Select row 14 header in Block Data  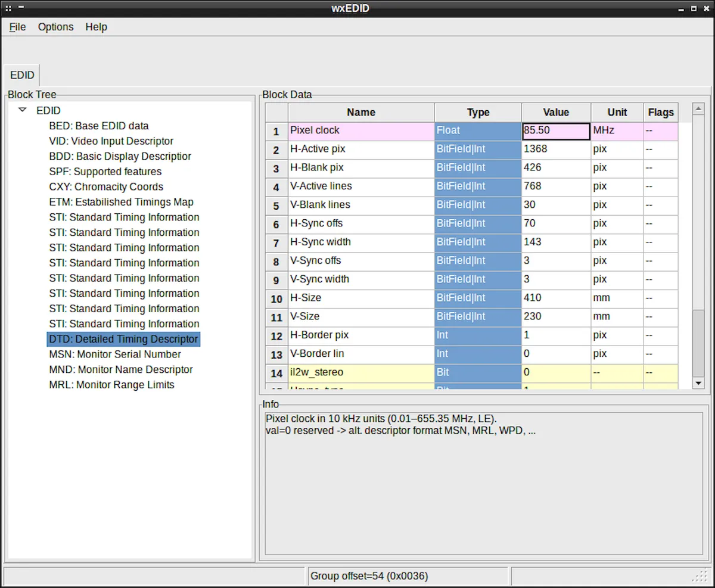[x=276, y=373]
